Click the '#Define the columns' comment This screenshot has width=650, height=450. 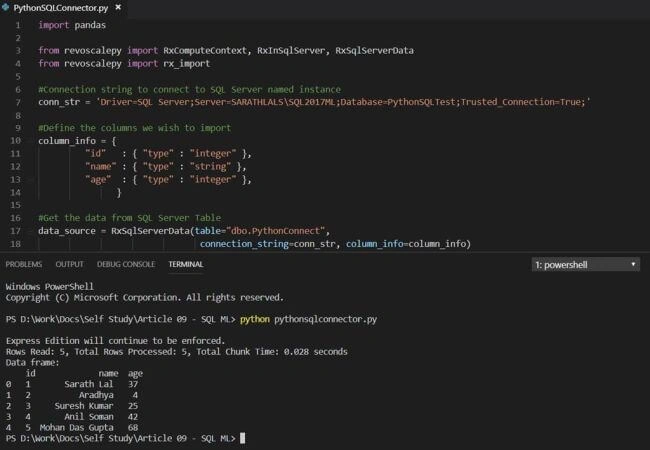coord(134,128)
